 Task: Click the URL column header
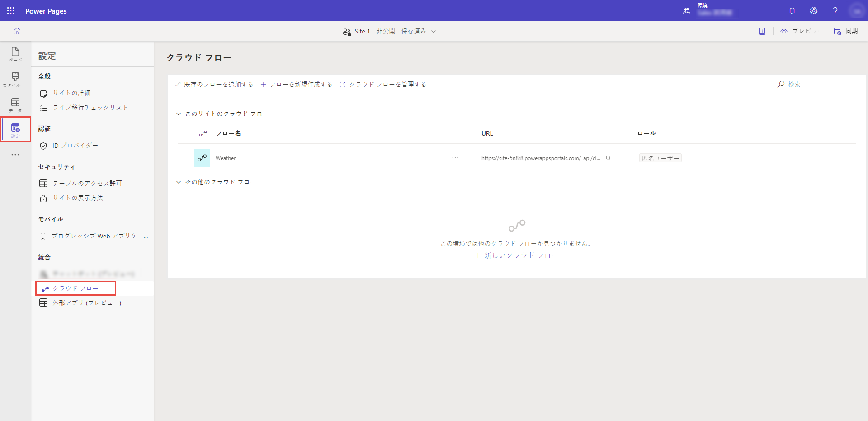(x=487, y=133)
